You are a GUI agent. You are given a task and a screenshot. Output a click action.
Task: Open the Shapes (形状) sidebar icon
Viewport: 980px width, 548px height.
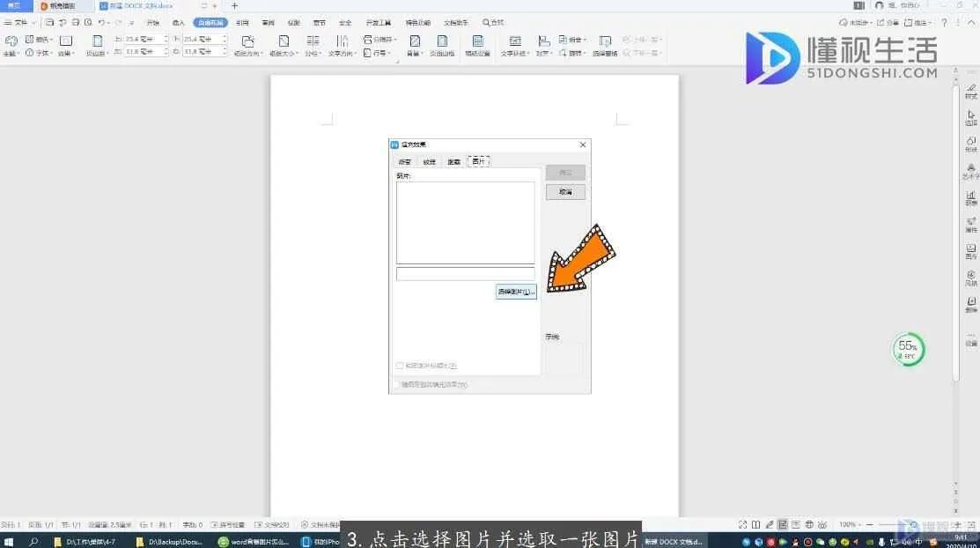tap(971, 144)
